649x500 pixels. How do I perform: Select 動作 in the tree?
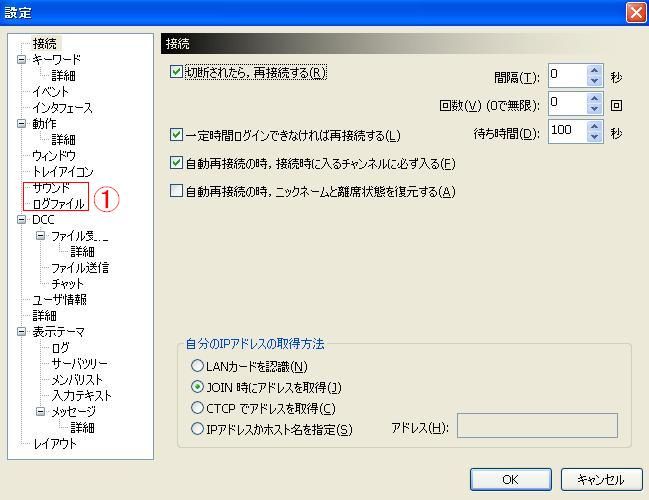[x=44, y=123]
